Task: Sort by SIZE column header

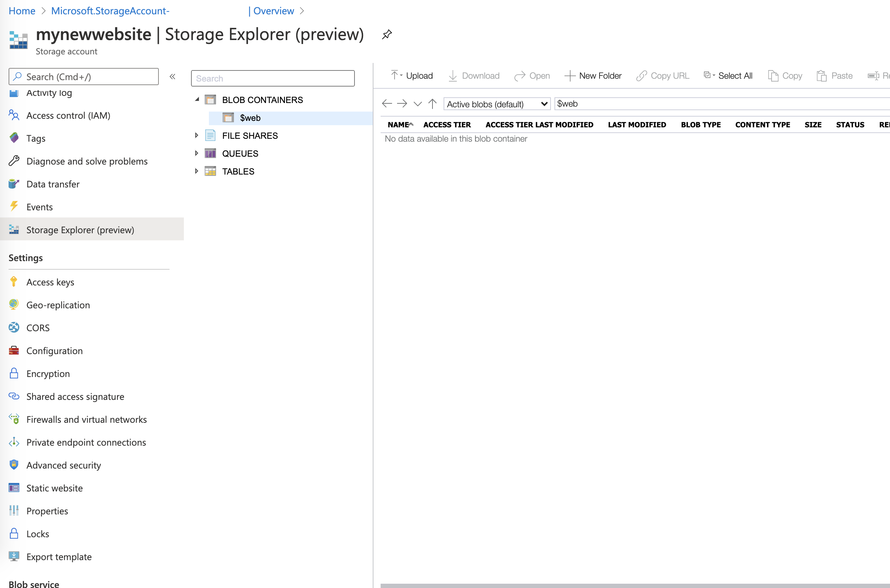Action: (x=813, y=124)
